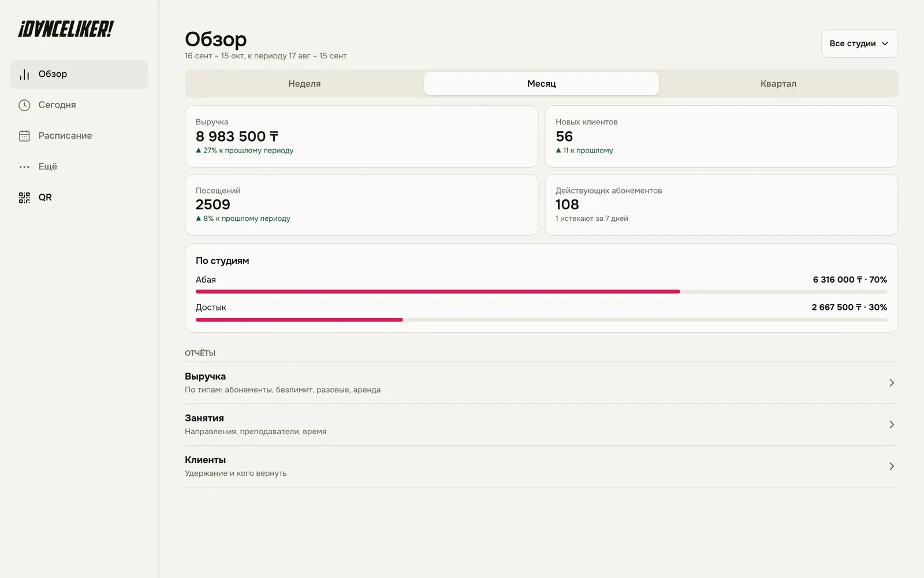
Task: Open the Все студии dropdown
Action: tap(859, 43)
